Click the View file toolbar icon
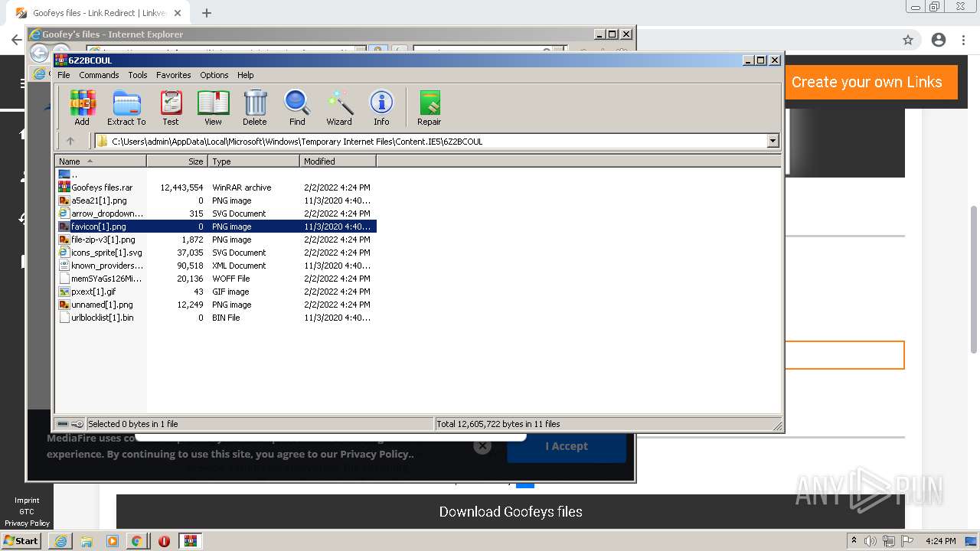980x551 pixels. click(x=213, y=107)
